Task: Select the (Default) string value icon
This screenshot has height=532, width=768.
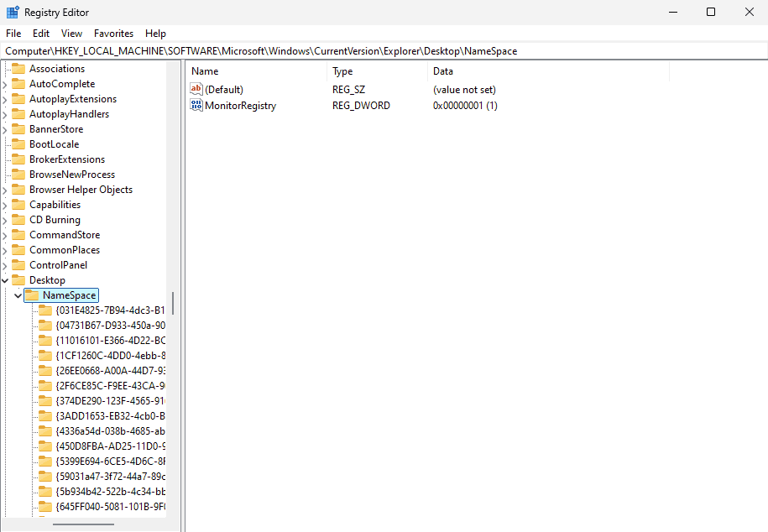Action: click(x=196, y=89)
